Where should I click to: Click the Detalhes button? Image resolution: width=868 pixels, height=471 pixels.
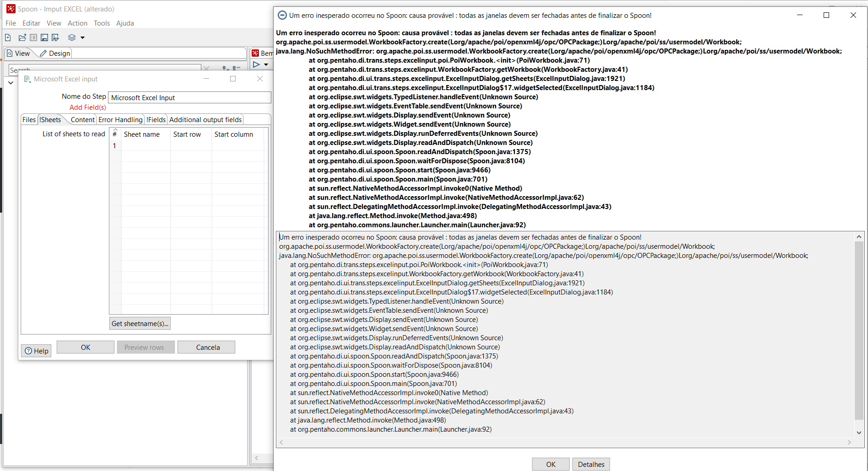tap(591, 464)
